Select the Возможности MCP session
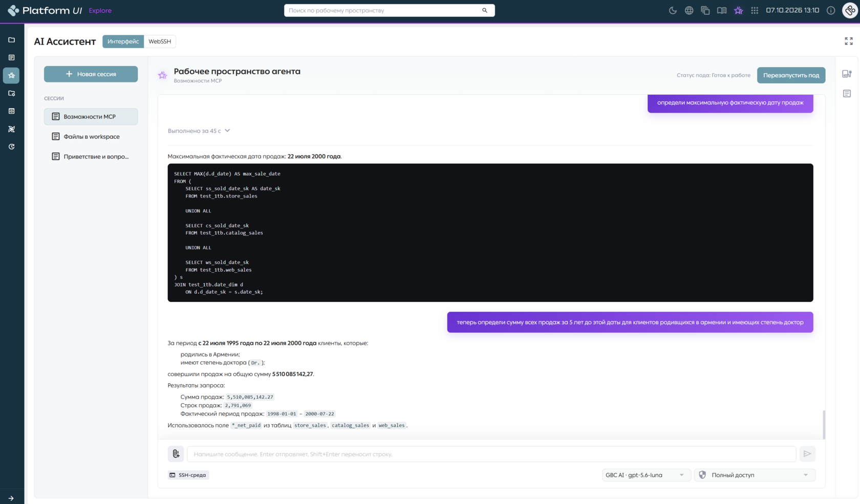860x504 pixels. 91,117
